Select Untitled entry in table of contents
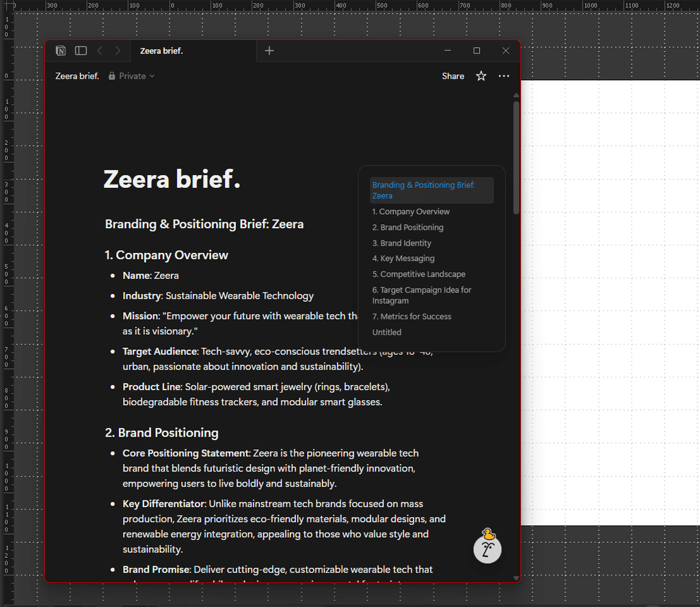 tap(387, 332)
